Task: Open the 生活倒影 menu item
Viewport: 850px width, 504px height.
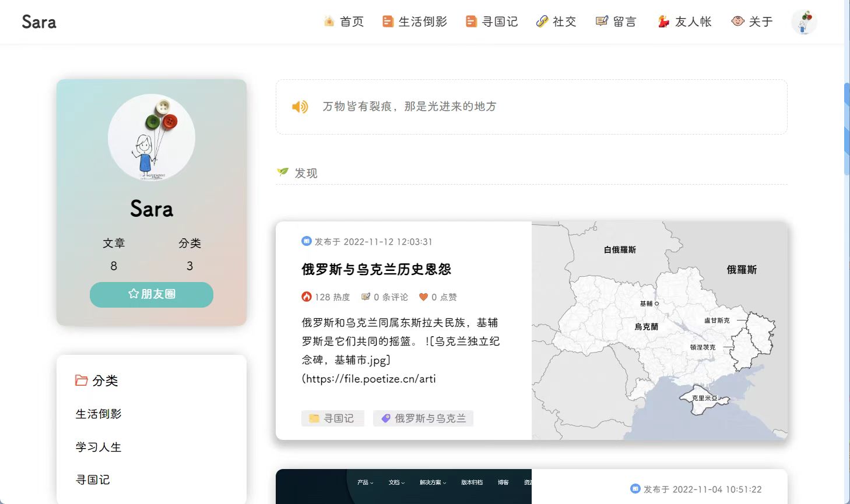Action: (x=415, y=22)
